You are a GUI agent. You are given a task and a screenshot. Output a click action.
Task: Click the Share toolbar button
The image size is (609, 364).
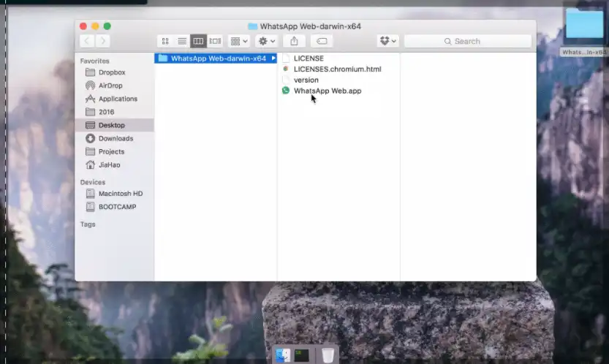click(294, 41)
